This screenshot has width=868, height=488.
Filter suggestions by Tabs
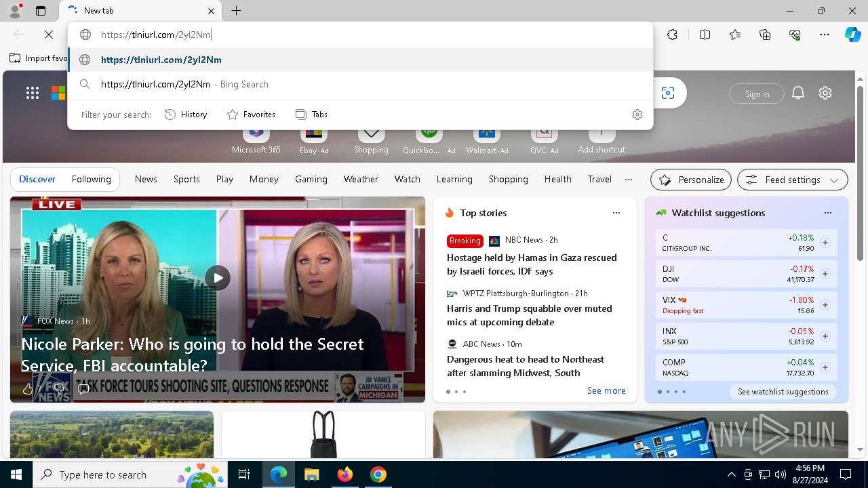tap(312, 115)
